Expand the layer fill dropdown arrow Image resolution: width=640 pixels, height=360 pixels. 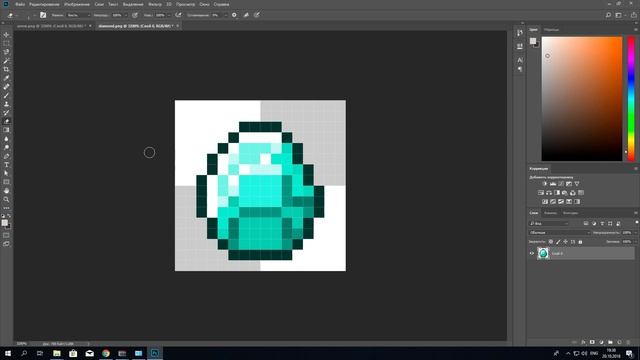coord(636,242)
